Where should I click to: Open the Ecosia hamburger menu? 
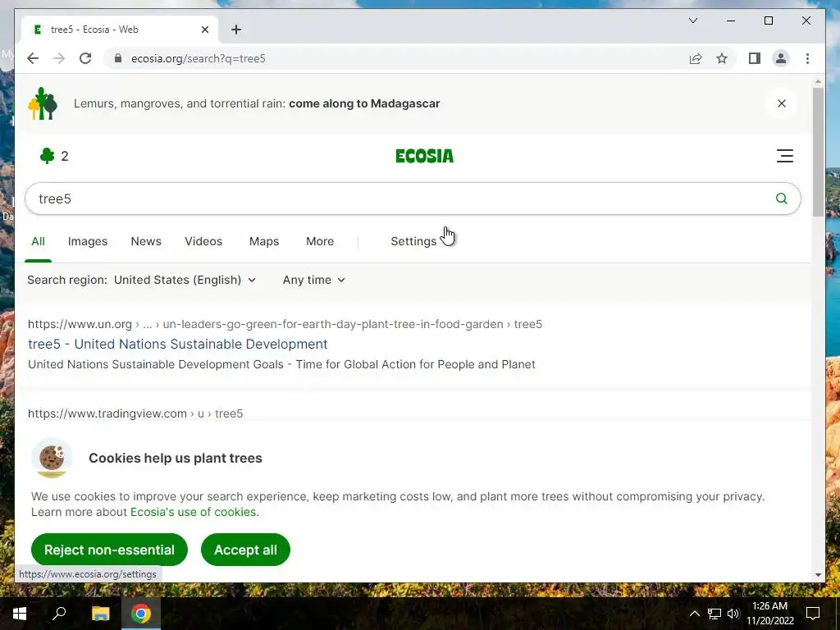pyautogui.click(x=785, y=156)
